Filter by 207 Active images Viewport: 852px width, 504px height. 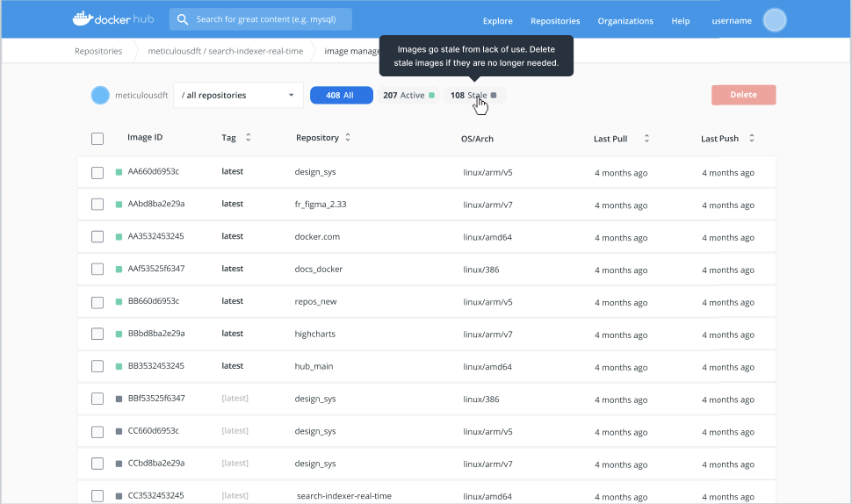coord(408,95)
